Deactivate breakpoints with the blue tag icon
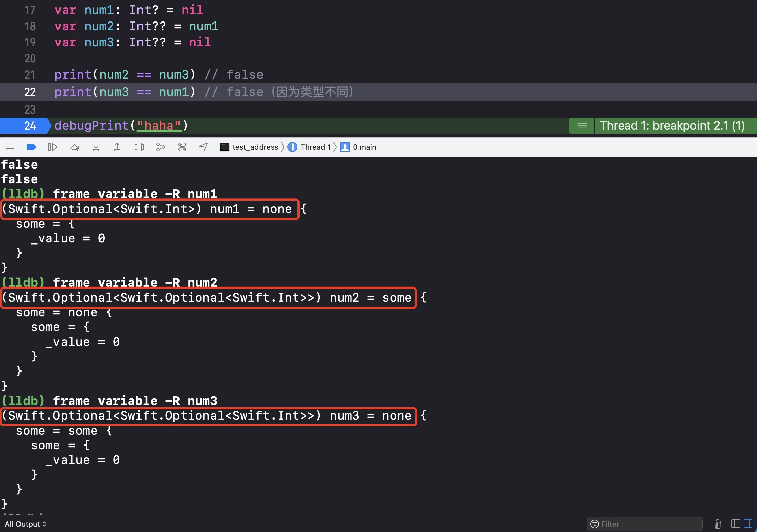This screenshot has height=532, width=757. tap(31, 147)
